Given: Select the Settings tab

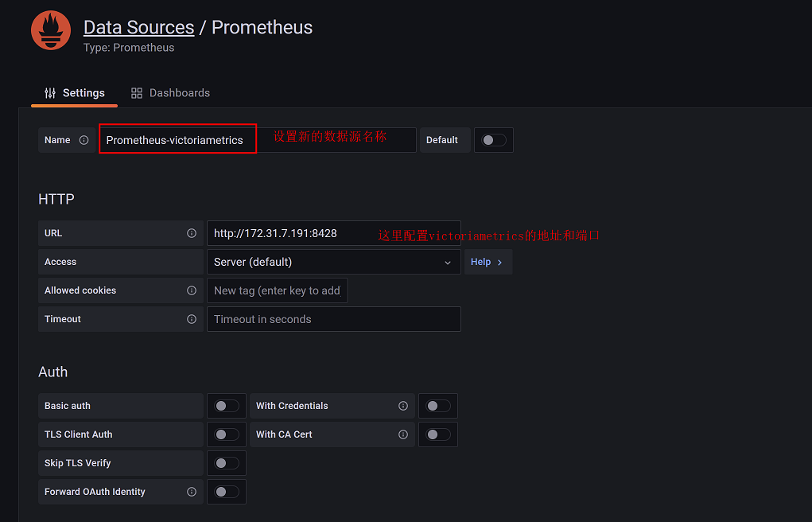Looking at the screenshot, I should tap(75, 93).
